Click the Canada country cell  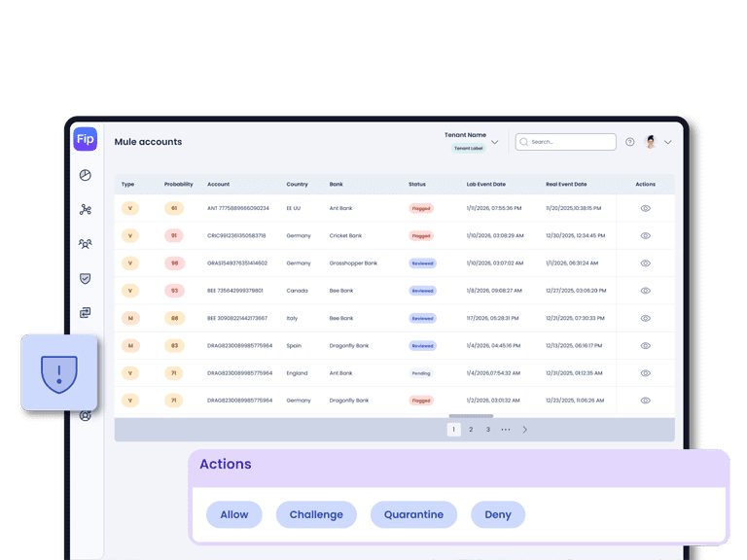297,291
